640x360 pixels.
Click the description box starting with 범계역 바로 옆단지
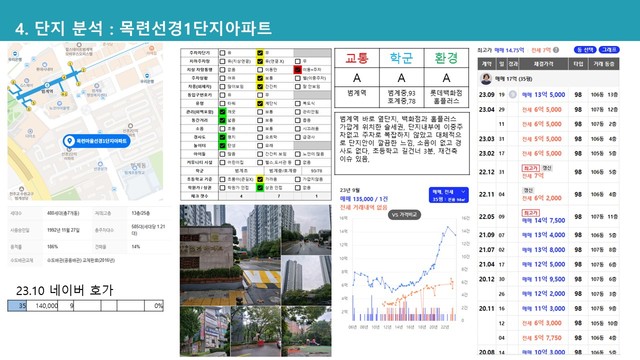(x=402, y=144)
